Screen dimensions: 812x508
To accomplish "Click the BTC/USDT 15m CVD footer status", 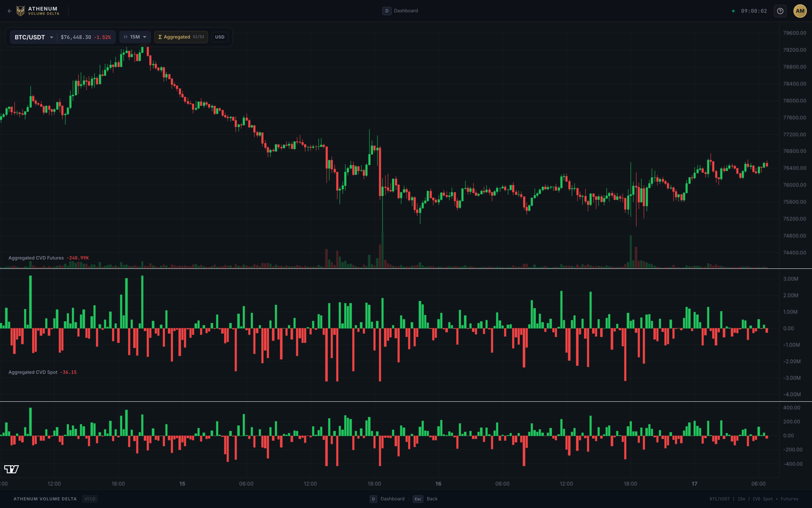I will [x=754, y=499].
